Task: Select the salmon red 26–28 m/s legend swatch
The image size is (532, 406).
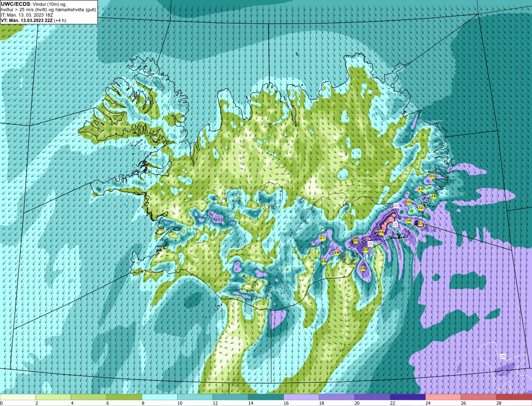Action: pyautogui.click(x=478, y=397)
